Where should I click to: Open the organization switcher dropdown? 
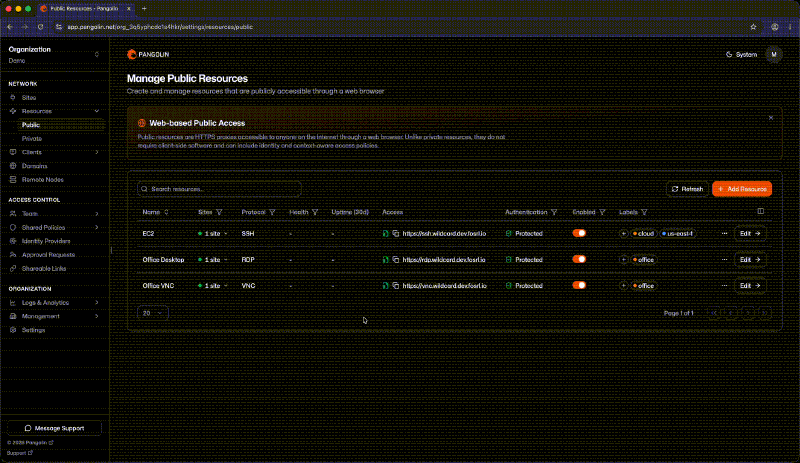tap(54, 55)
